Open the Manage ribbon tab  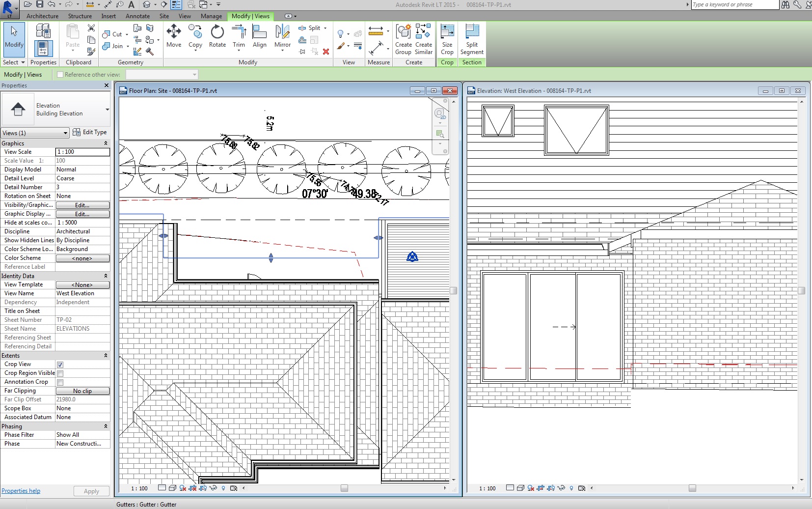click(x=211, y=16)
